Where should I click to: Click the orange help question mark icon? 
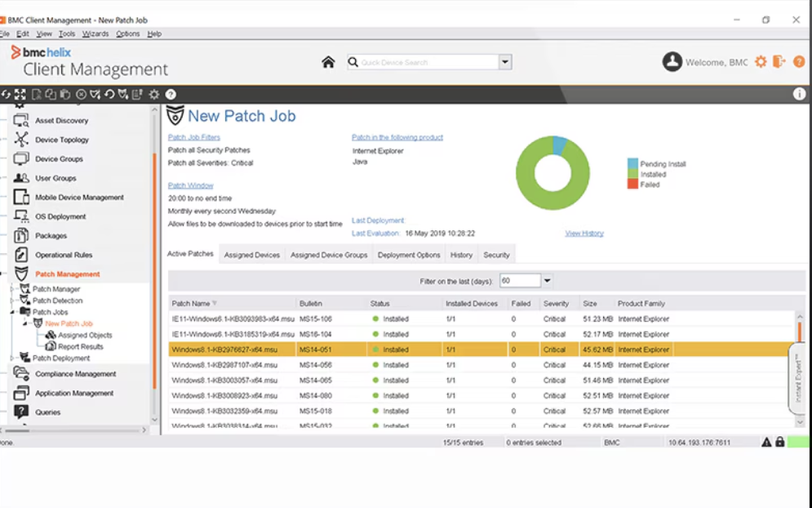[x=799, y=62]
